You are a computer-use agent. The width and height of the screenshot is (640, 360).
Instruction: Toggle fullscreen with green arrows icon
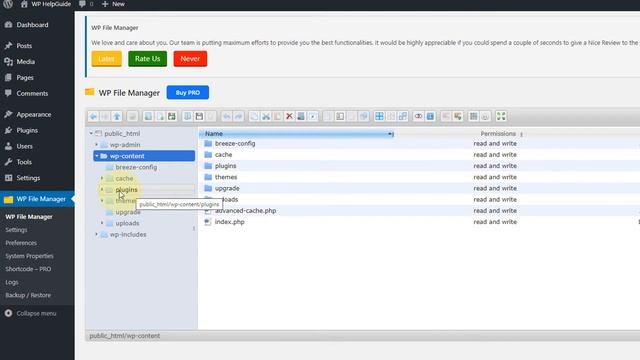[501, 116]
